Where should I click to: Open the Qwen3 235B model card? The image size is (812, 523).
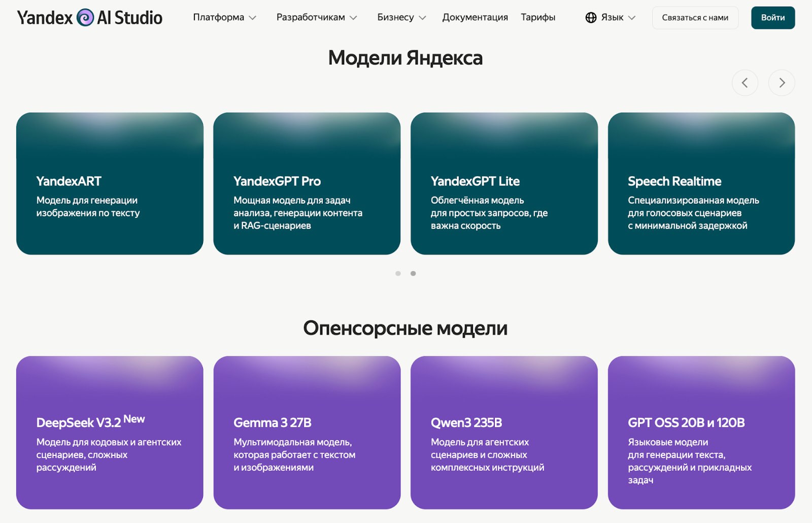click(x=504, y=432)
